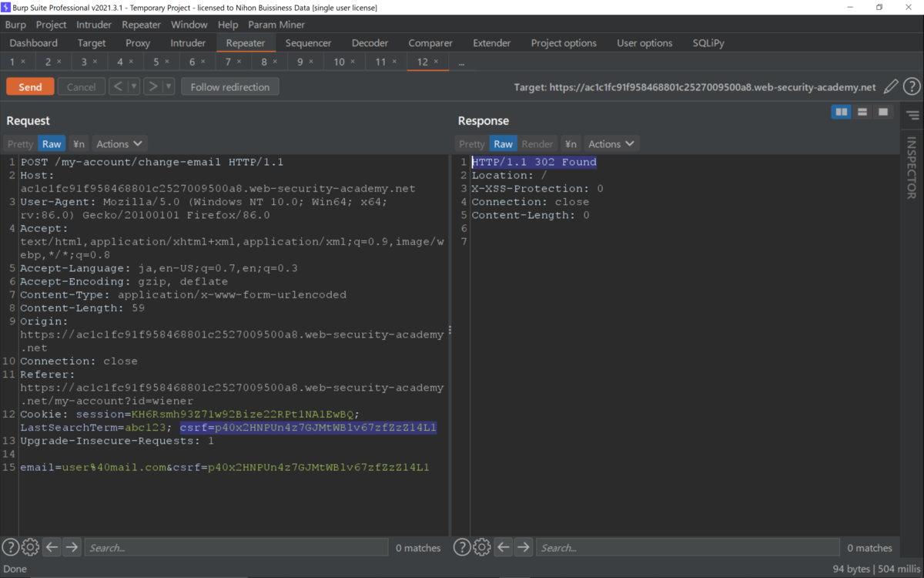Image resolution: width=924 pixels, height=578 pixels.
Task: Switch to Target tab
Action: click(x=92, y=43)
